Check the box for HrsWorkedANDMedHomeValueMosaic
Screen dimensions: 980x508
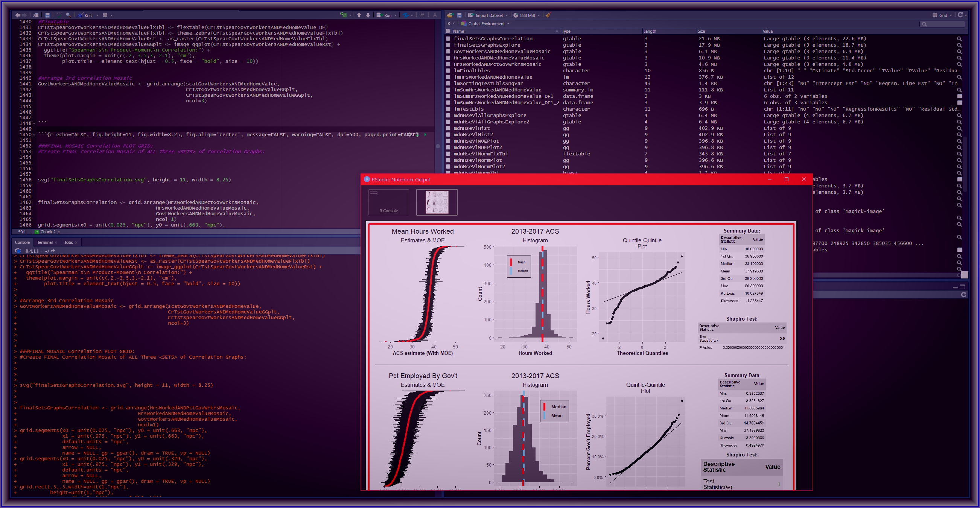pyautogui.click(x=448, y=58)
